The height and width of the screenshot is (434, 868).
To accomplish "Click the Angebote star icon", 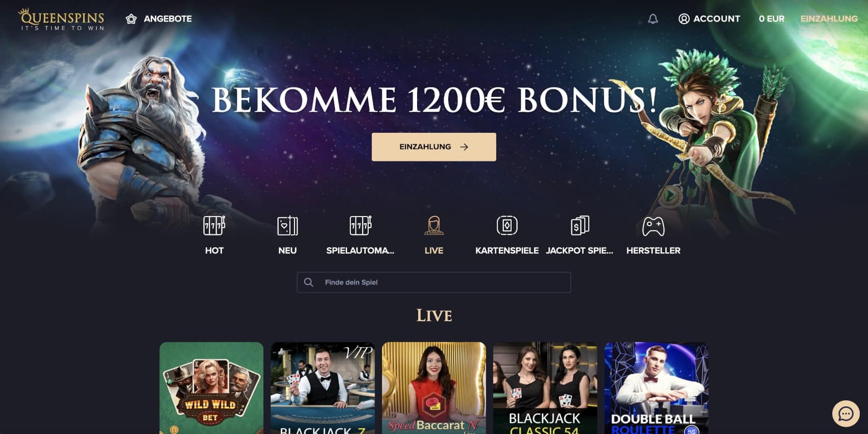I will click(131, 19).
